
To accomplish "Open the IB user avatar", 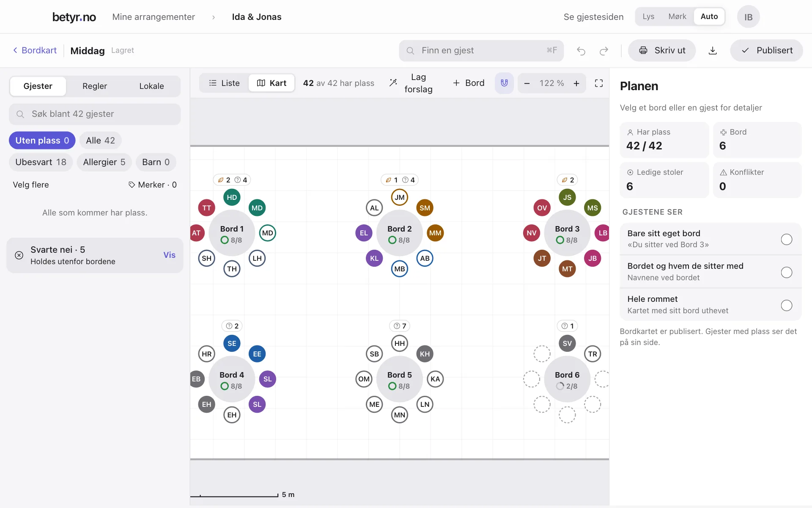I will point(748,17).
